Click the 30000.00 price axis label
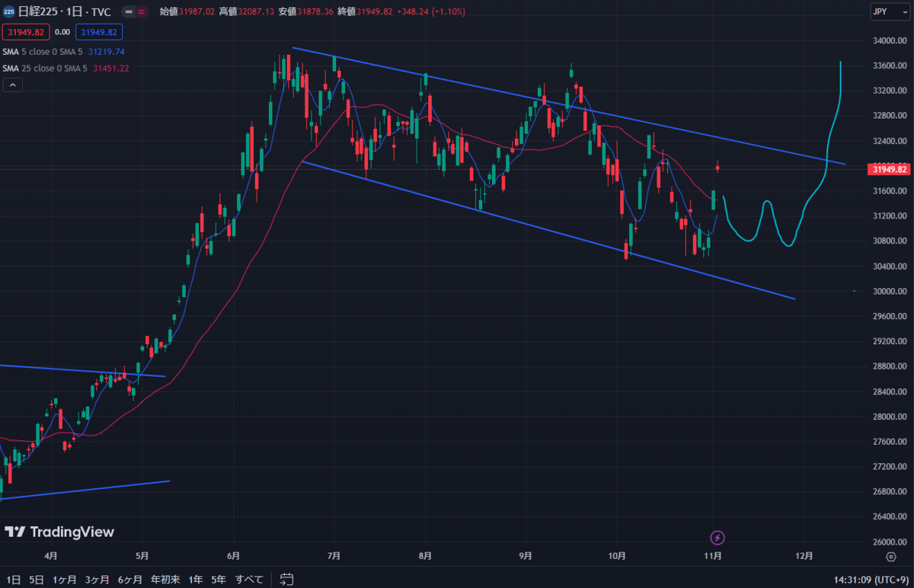914x588 pixels. pos(890,292)
